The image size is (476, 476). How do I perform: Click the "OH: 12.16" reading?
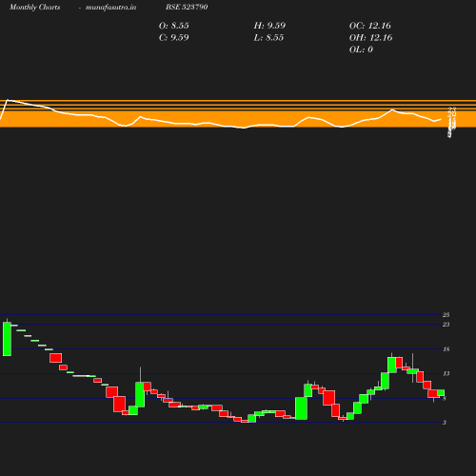(370, 37)
